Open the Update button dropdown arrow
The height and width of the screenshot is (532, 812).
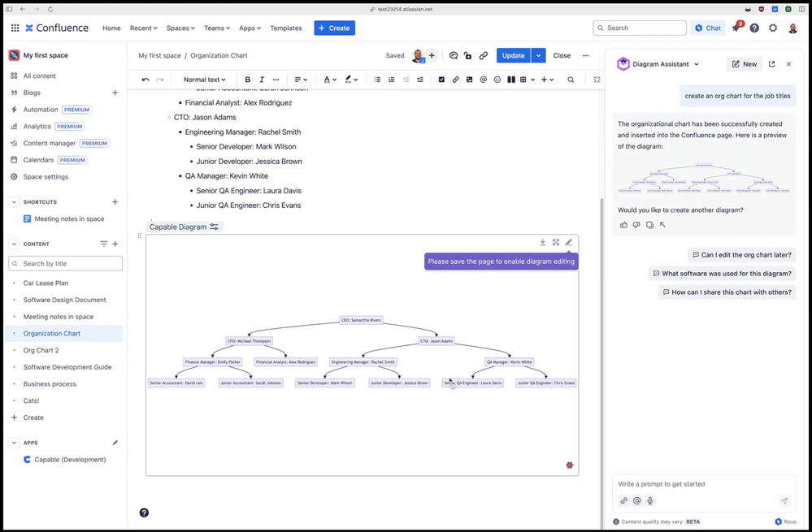pyautogui.click(x=539, y=55)
